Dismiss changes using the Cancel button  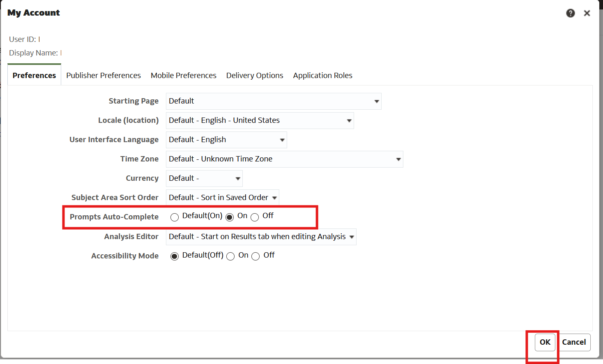click(x=574, y=342)
